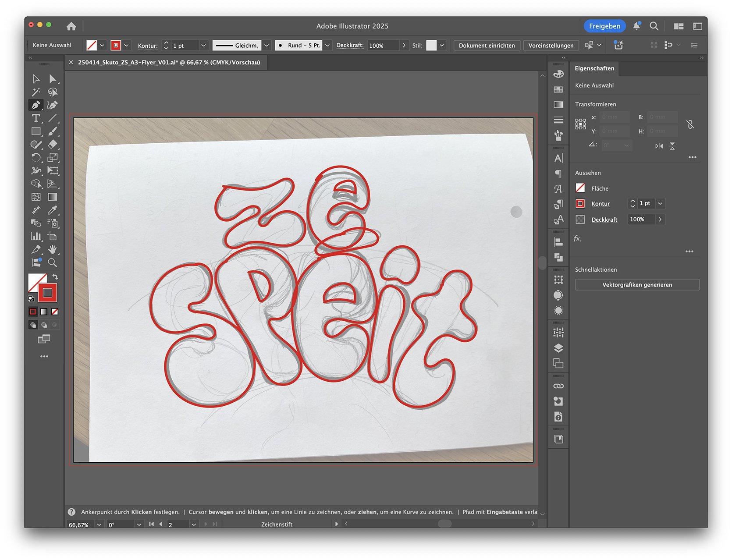Open the zoom level dropdown 66,67%
Image resolution: width=732 pixels, height=560 pixels.
[x=99, y=525]
